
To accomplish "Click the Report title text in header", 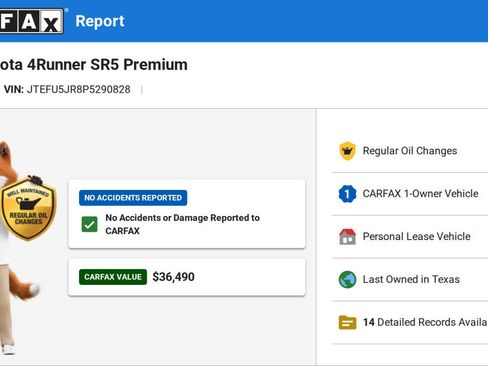I will click(x=100, y=21).
